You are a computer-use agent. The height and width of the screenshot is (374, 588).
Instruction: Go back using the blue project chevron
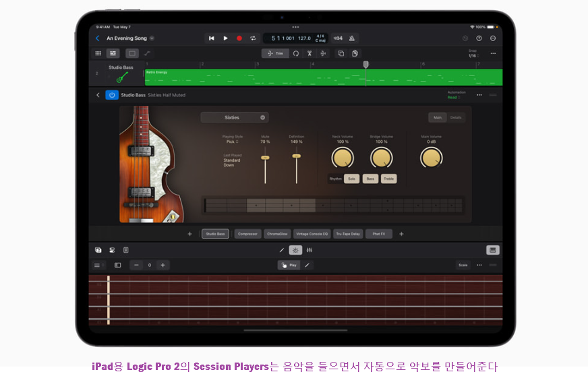coord(98,38)
